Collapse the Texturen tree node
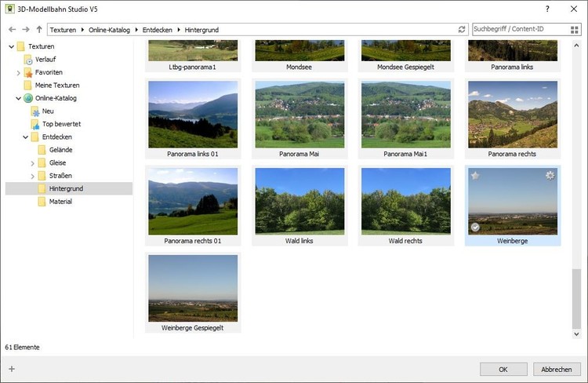The height and width of the screenshot is (383, 588). click(11, 46)
